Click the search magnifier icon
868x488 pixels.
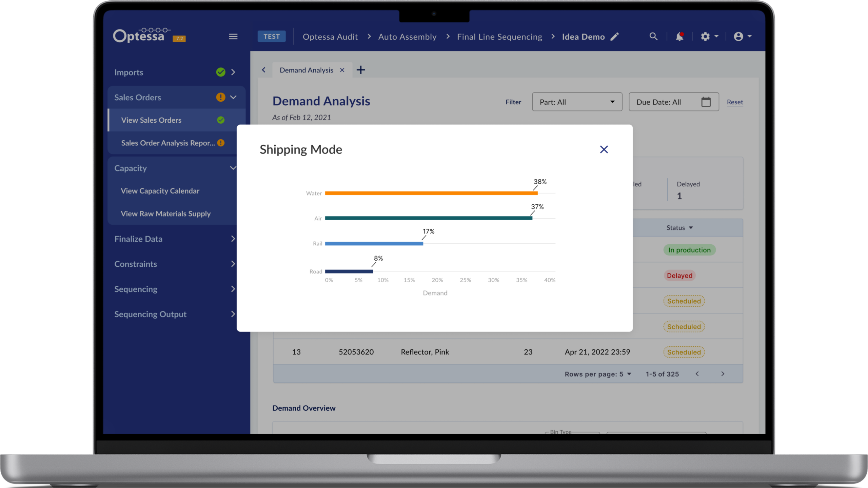[x=653, y=37]
